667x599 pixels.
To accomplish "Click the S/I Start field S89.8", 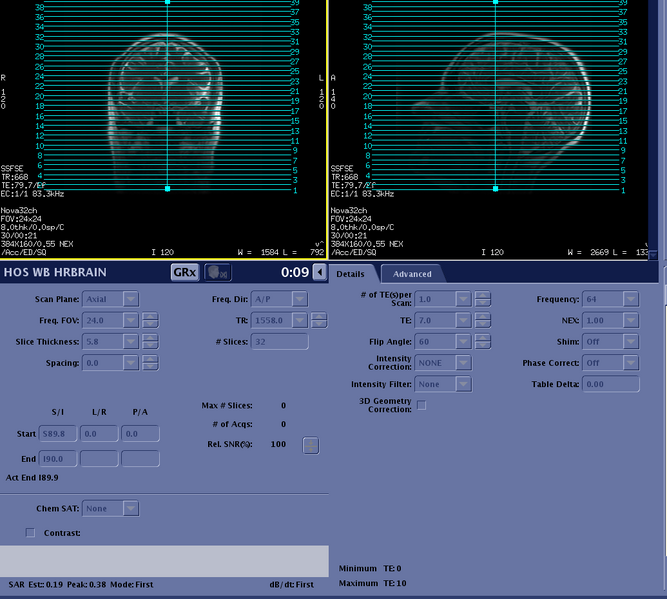I will click(58, 434).
